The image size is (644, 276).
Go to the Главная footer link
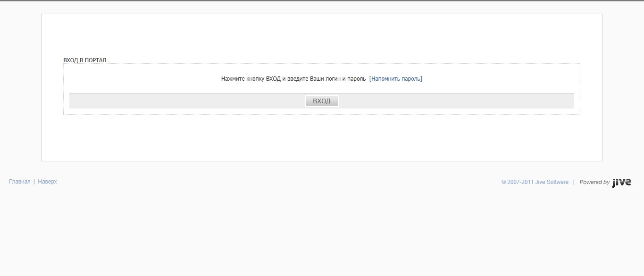point(19,182)
